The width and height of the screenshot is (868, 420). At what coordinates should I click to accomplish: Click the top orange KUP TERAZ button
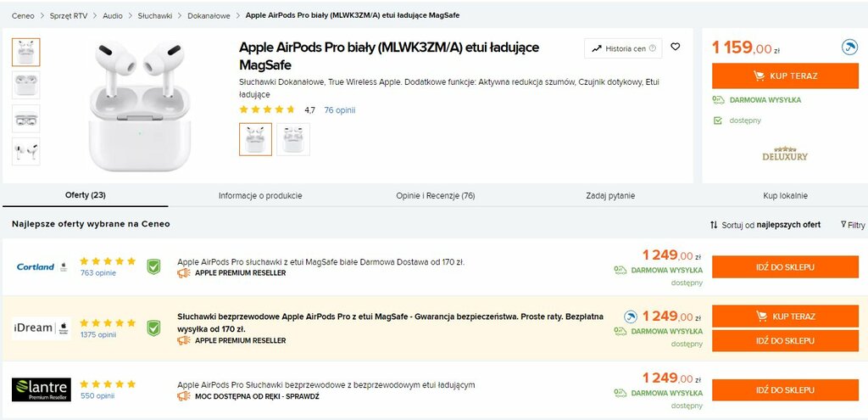pyautogui.click(x=785, y=76)
